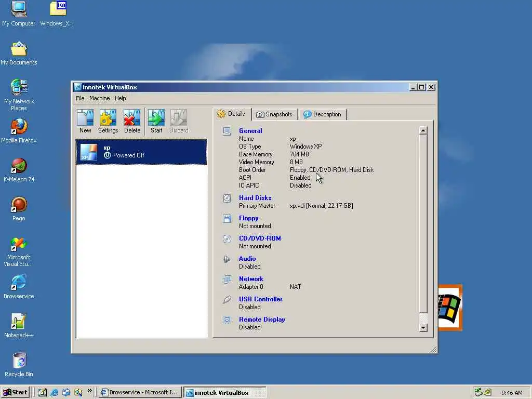Screen dimensions: 532x399
Task: Click the 'xp.vdi [Normal, 22.17 GB]' value
Action: point(321,206)
